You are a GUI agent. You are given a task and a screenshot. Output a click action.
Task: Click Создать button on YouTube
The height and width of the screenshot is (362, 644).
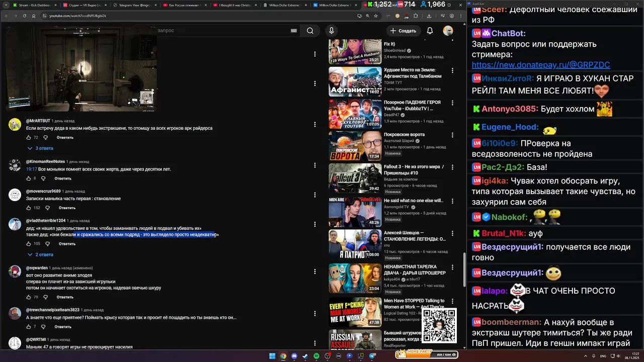[403, 31]
